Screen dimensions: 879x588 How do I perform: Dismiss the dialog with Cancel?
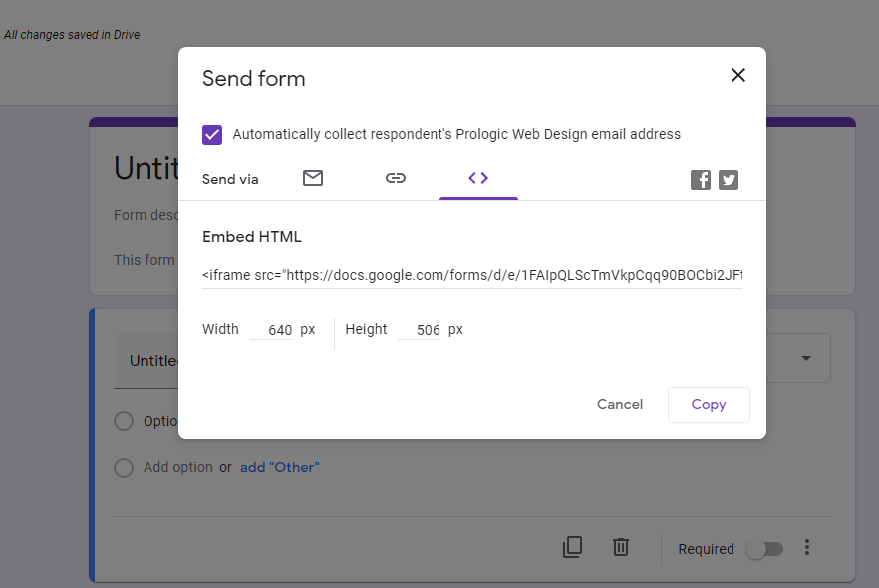[619, 404]
